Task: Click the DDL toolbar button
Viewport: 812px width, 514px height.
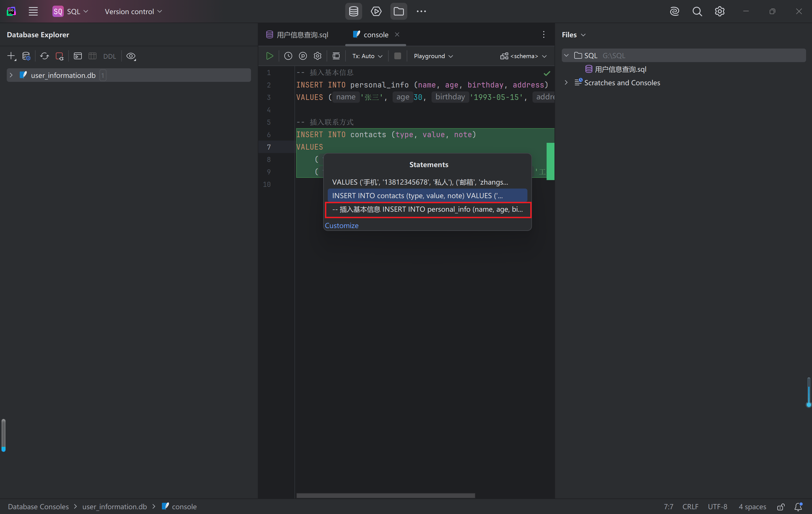Action: pos(109,56)
